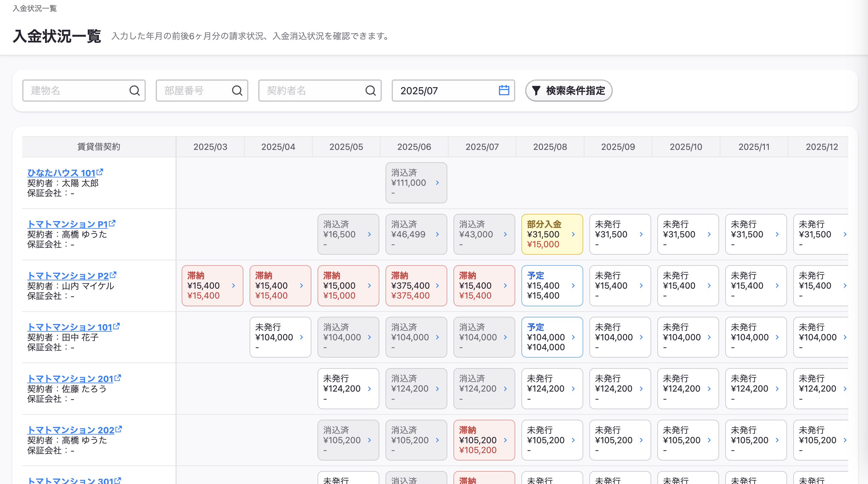This screenshot has width=868, height=484.
Task: Open external link icon beside トマトマンション 301
Action: pyautogui.click(x=118, y=480)
